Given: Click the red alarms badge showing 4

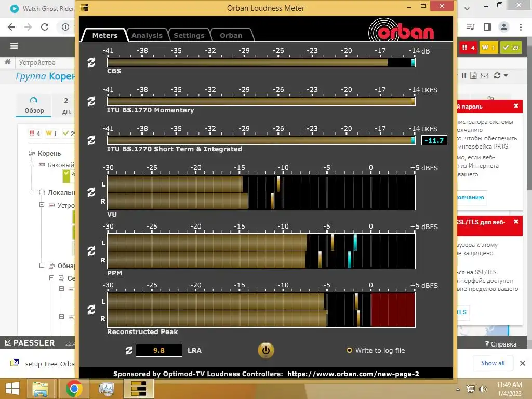Looking at the screenshot, I should tap(468, 47).
